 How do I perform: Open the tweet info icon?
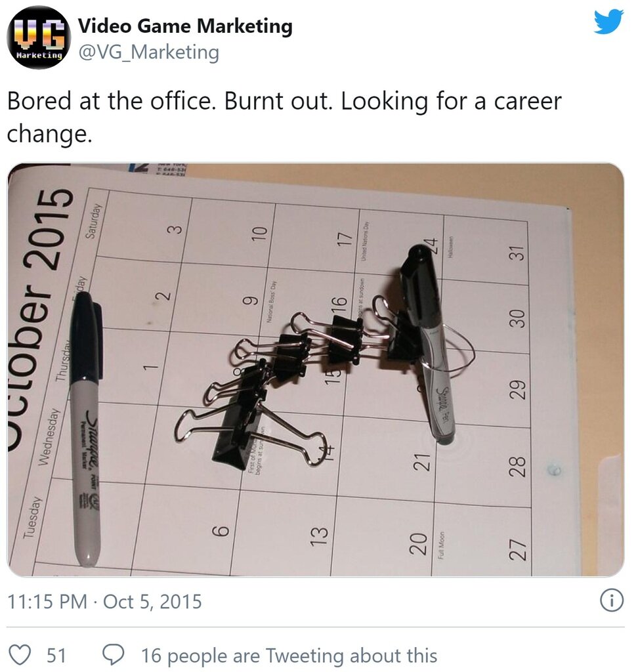coord(611,601)
